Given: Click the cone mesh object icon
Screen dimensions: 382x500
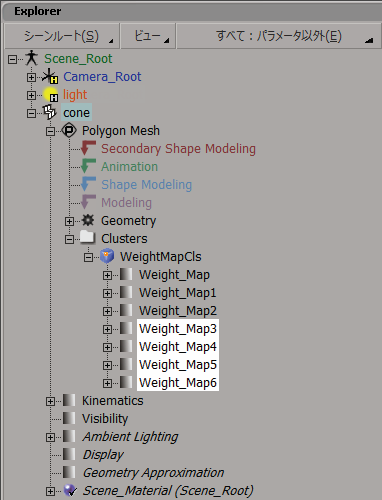Looking at the screenshot, I should 49,112.
